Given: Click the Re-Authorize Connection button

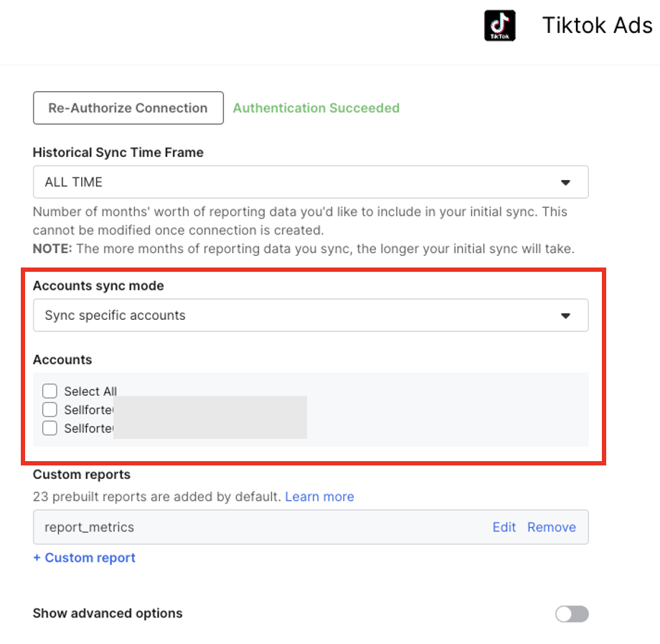Looking at the screenshot, I should pos(128,108).
